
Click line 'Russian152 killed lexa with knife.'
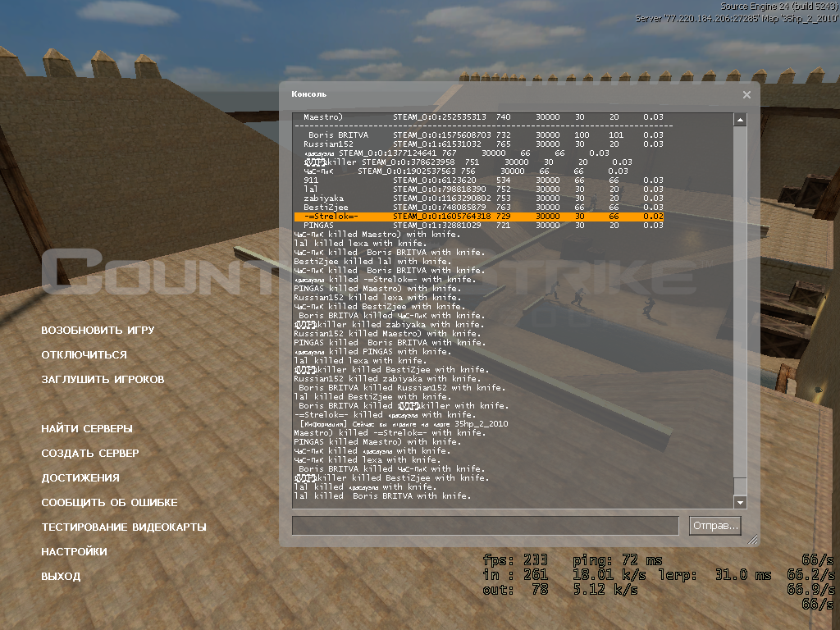pyautogui.click(x=377, y=297)
